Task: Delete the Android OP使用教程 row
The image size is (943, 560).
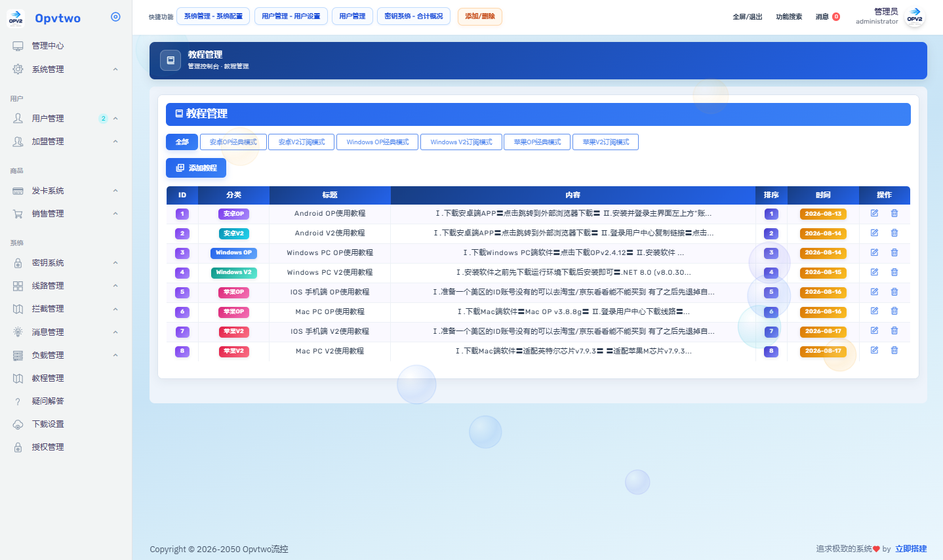Action: coord(894,213)
